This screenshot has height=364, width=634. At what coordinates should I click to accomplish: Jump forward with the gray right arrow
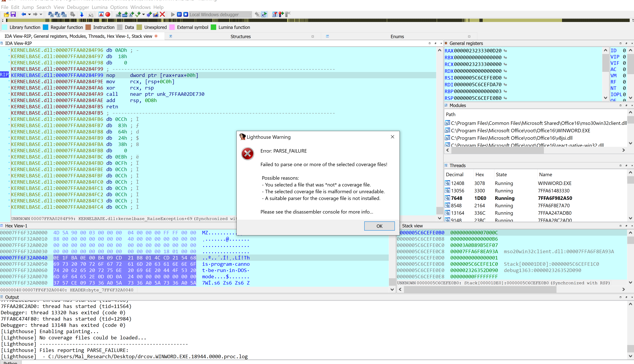(x=35, y=15)
